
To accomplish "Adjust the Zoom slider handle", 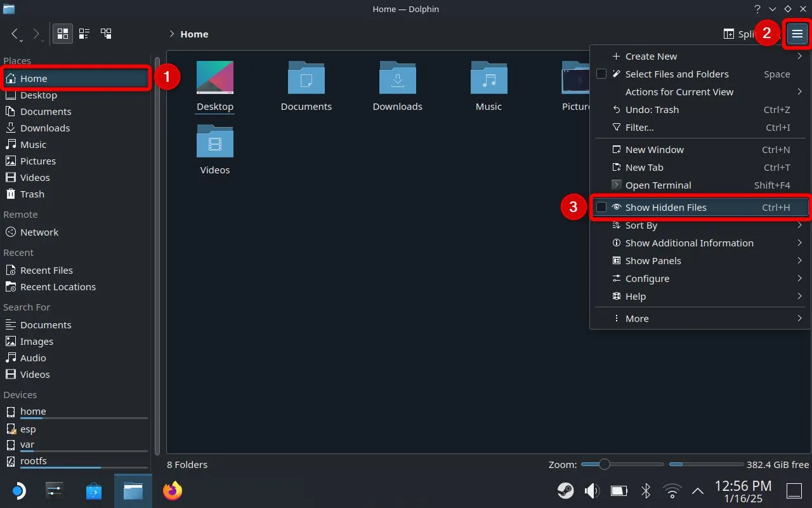I will pos(605,464).
